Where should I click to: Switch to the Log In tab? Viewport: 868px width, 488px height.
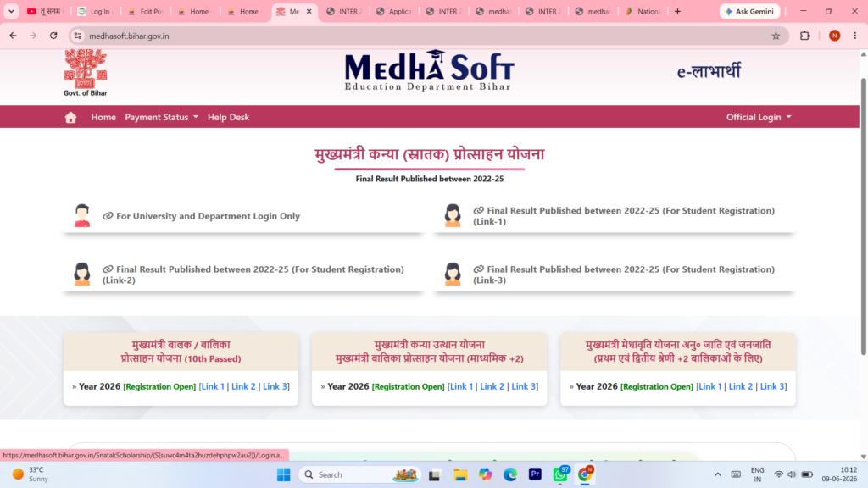pyautogui.click(x=95, y=11)
